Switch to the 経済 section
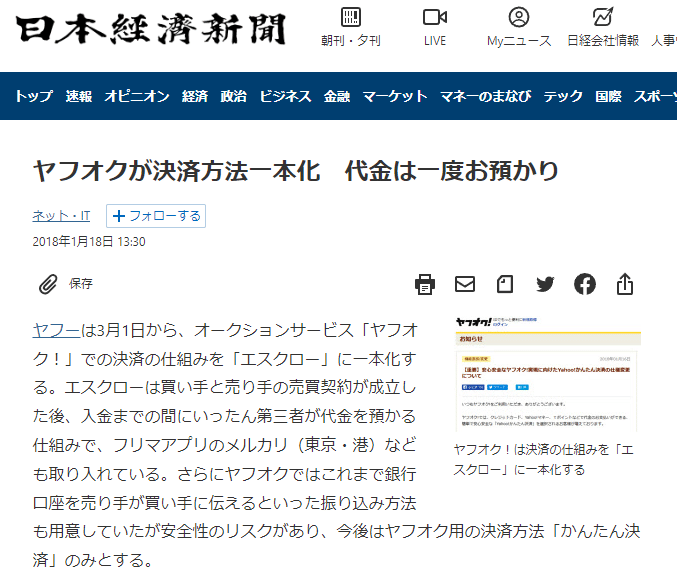This screenshot has width=677, height=576. [195, 96]
